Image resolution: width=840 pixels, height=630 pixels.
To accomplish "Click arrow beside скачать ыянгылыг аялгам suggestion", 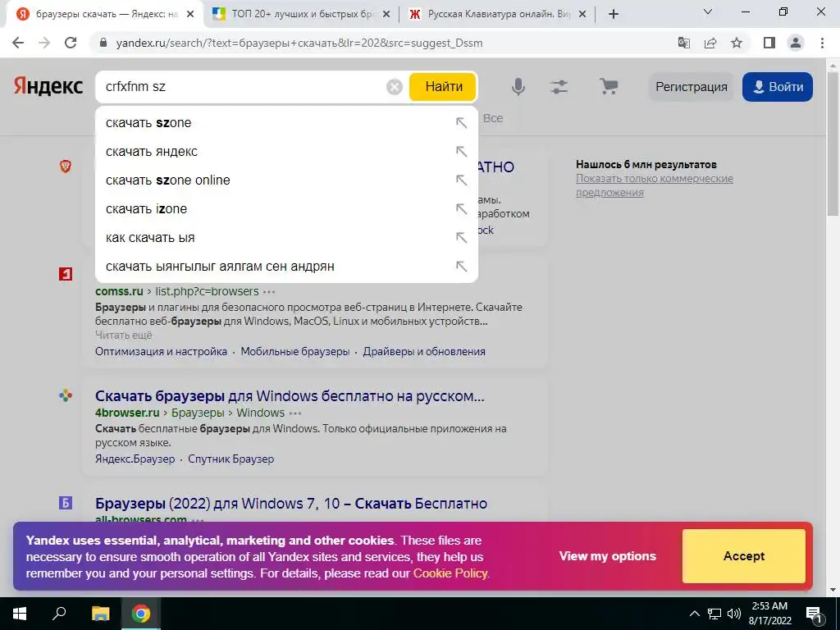I will pyautogui.click(x=461, y=267).
